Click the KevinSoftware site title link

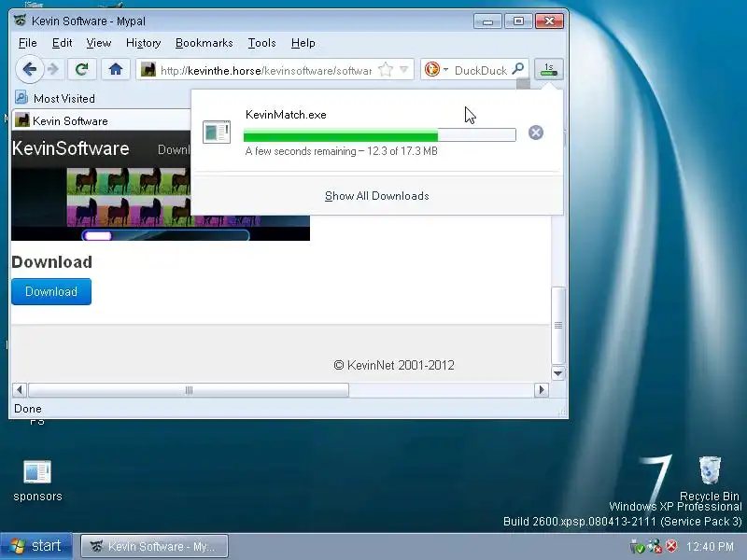pyautogui.click(x=71, y=148)
